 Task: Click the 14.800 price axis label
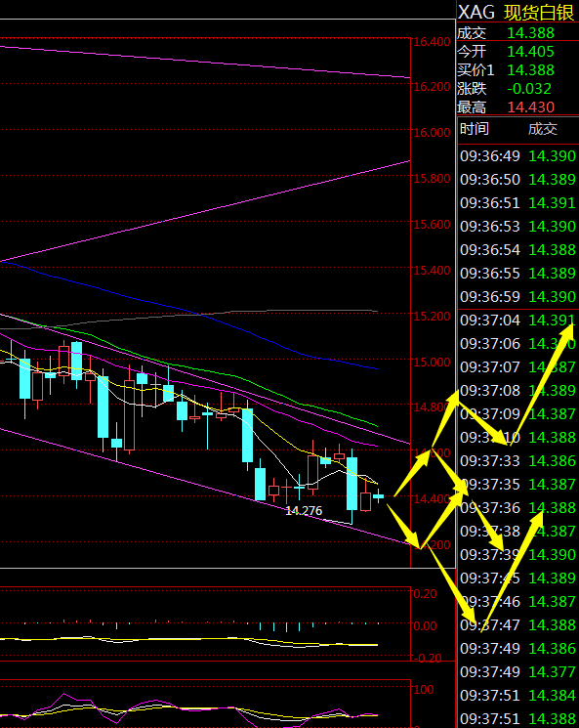tap(432, 407)
